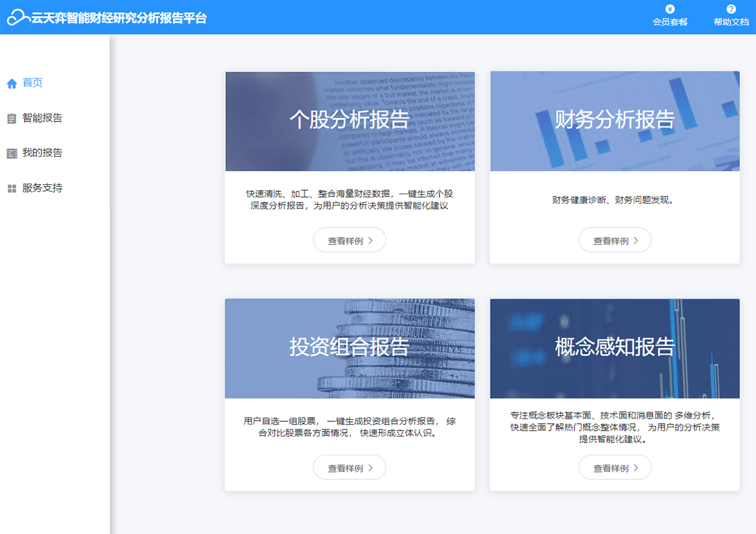This screenshot has height=534, width=756.
Task: Click the document icon beside 智能报告
Action: pos(11,119)
